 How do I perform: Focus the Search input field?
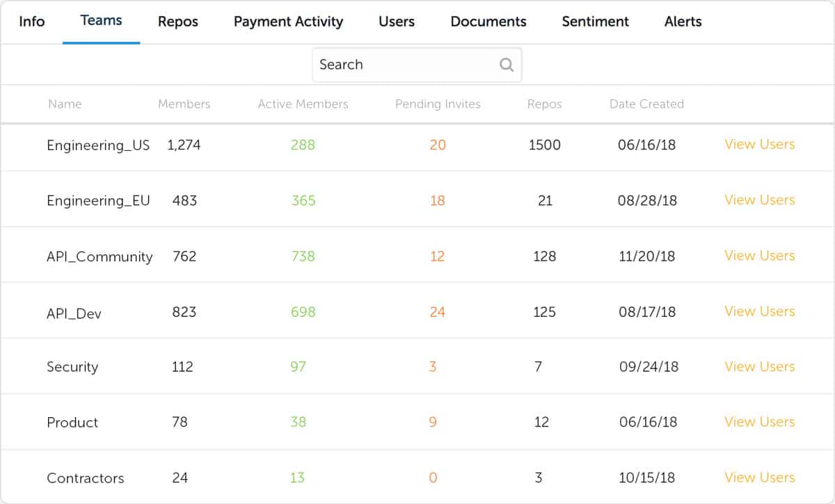click(x=417, y=65)
